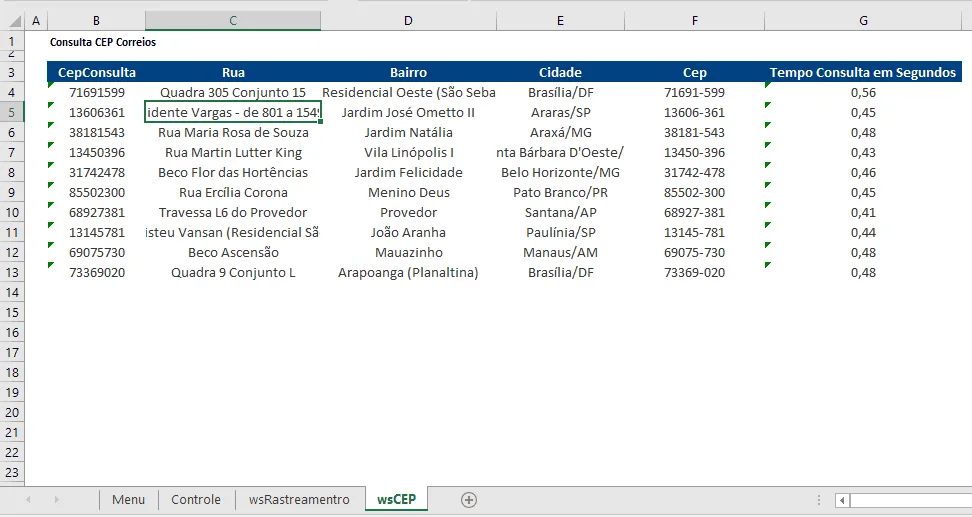Select cell 'Quadra 9 Conjunto L'
Viewport: 972px width, 517px height.
point(233,272)
